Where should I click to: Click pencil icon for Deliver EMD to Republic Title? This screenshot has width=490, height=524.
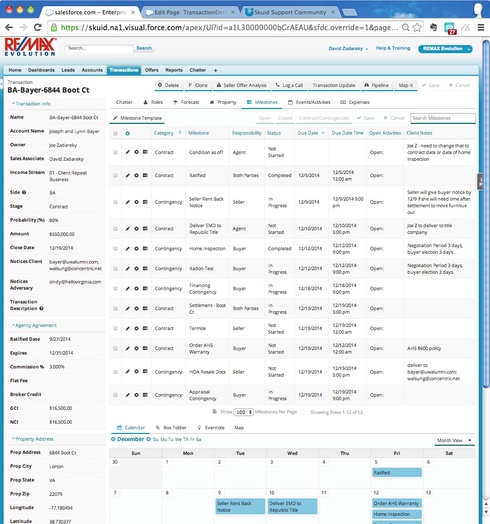pyautogui.click(x=127, y=229)
